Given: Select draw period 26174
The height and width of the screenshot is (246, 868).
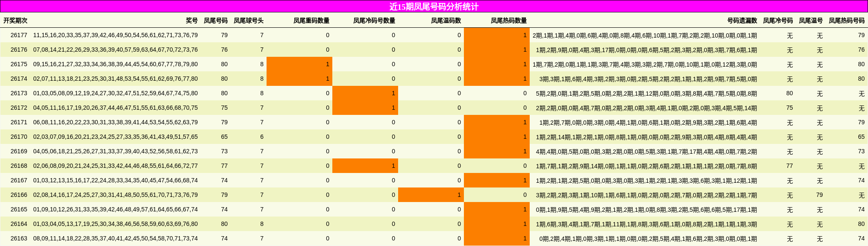Looking at the screenshot, I should [19, 79].
